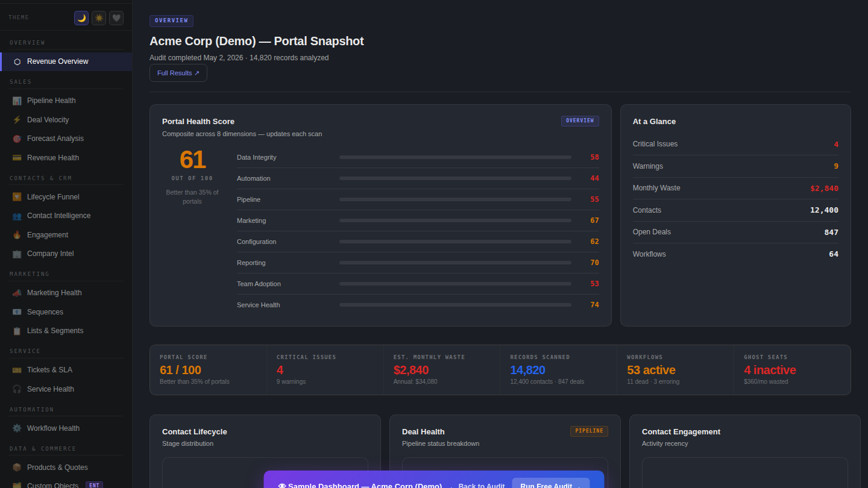Click Contacts value 12,400
Viewport: 868px width, 488px height.
(x=824, y=210)
